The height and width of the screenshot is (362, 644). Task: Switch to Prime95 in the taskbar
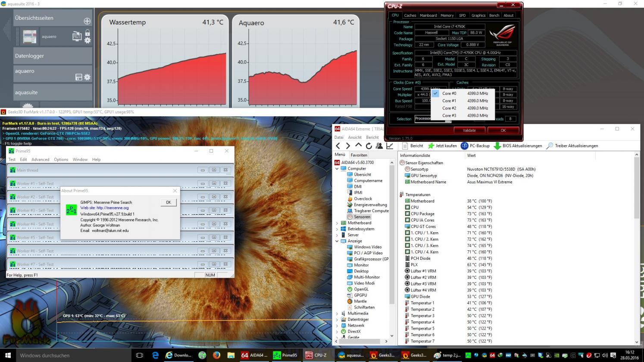pyautogui.click(x=286, y=355)
